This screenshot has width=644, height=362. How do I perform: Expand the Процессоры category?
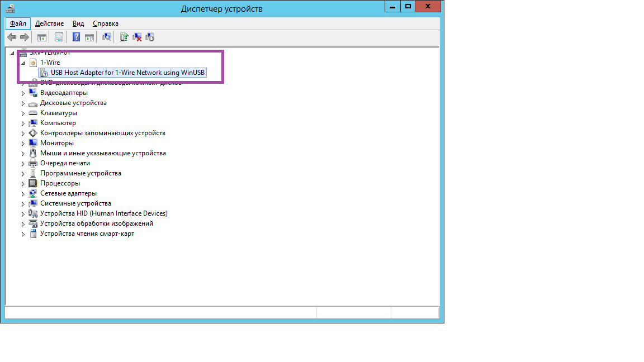(23, 184)
